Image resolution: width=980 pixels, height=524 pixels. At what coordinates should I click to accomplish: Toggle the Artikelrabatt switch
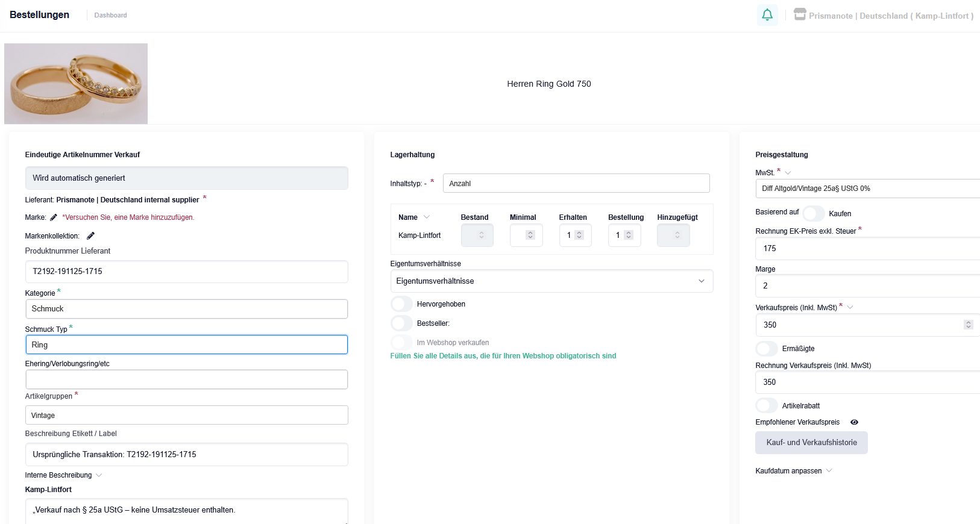coord(767,406)
